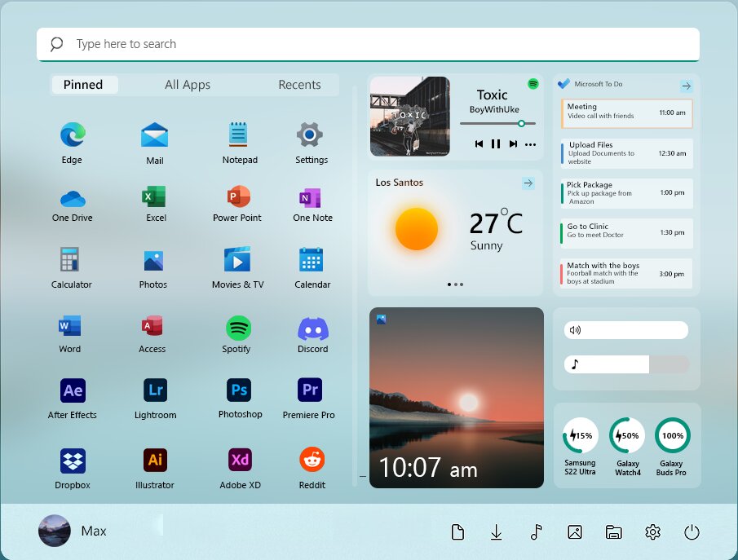The image size is (738, 560).
Task: Launch Movies & TV
Action: 237,259
